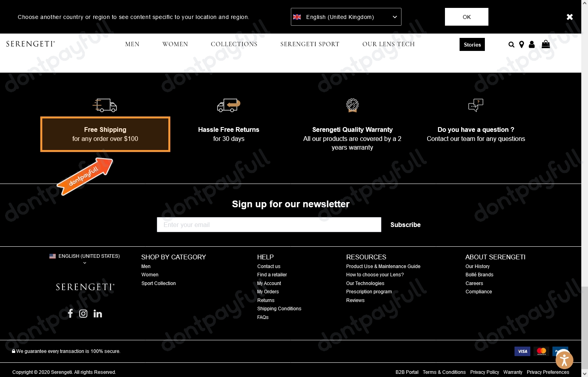Click the store locator pin icon
The image size is (588, 377).
(x=521, y=44)
